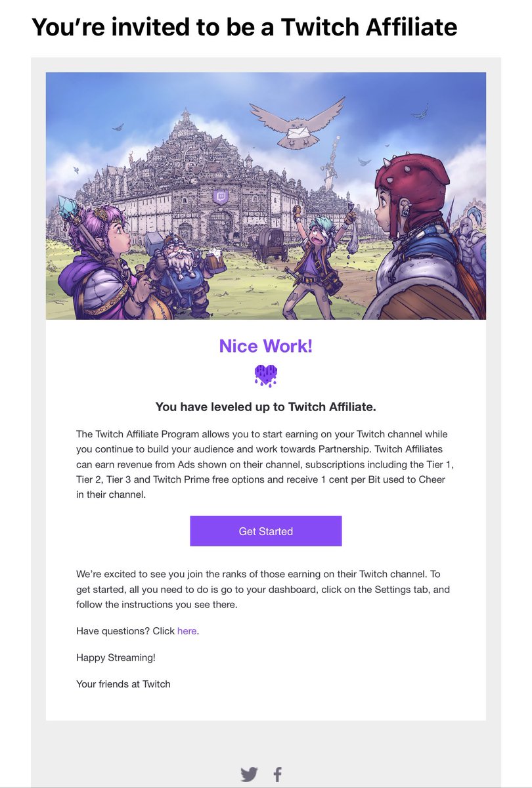The width and height of the screenshot is (532, 788).
Task: Open Twitch's Twitter bird icon in footer
Action: coord(249,774)
